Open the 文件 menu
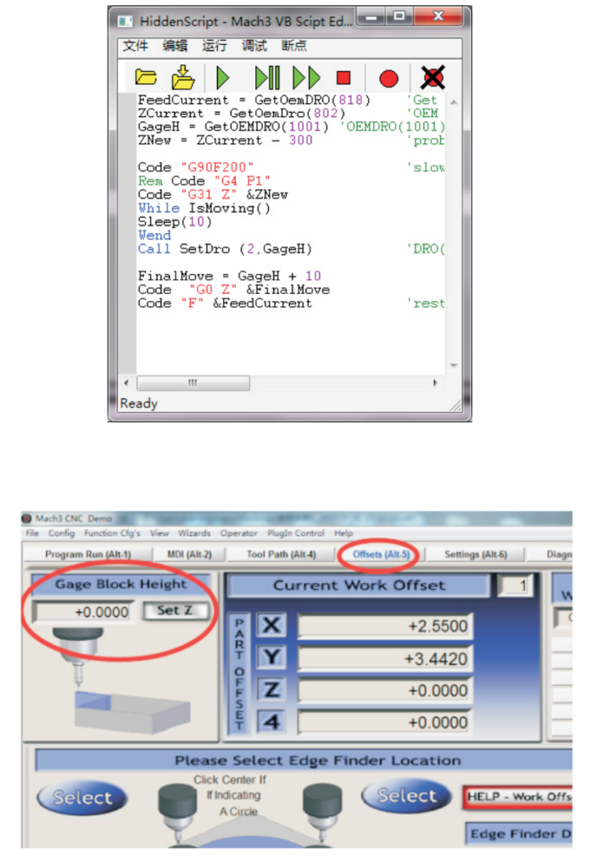597x868 pixels. pos(136,46)
